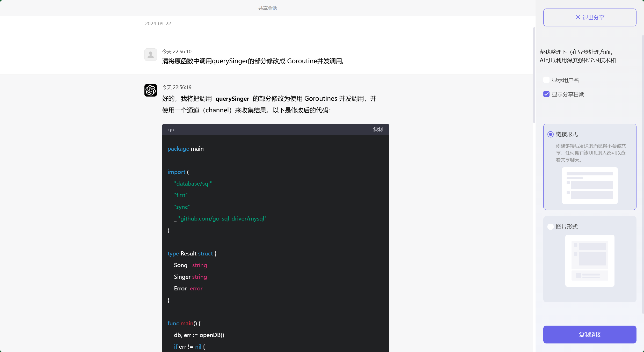Copy the Go code with 复制
The image size is (644, 352).
[x=378, y=129]
